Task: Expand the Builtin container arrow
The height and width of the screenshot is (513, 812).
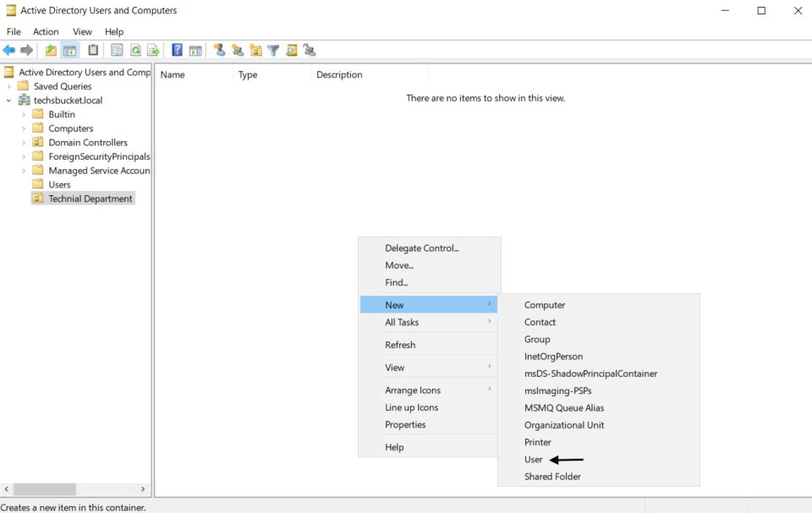Action: tap(24, 114)
